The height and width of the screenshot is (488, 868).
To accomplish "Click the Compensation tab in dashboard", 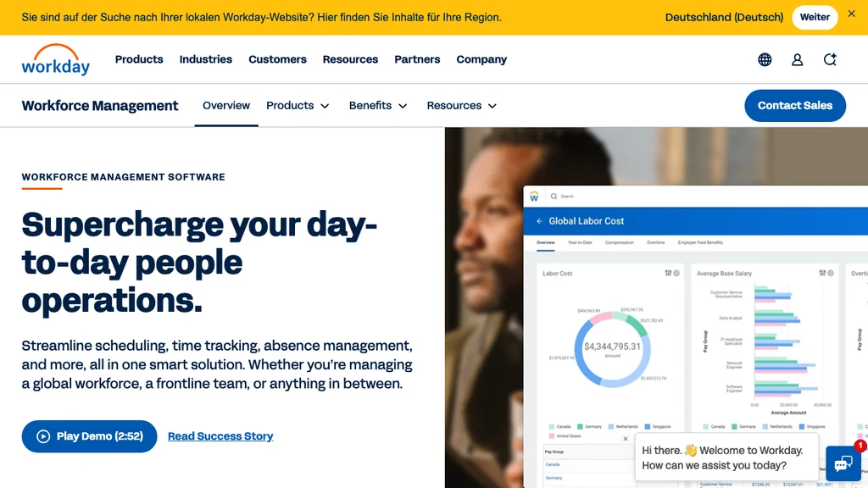I will pyautogui.click(x=620, y=242).
